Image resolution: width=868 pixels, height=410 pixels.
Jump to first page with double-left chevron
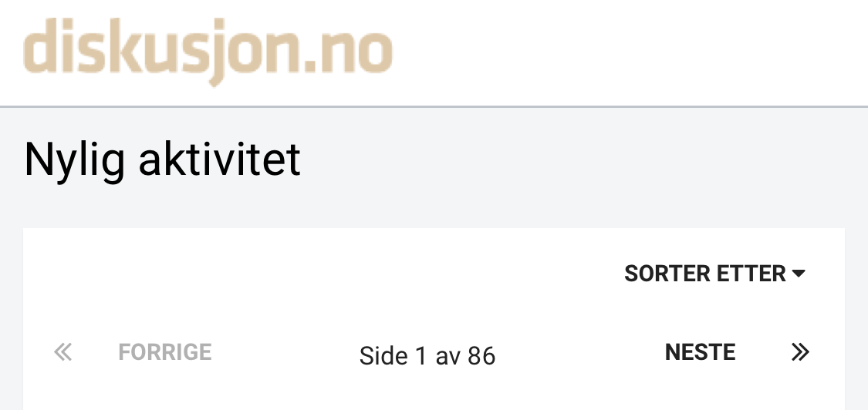[62, 353]
